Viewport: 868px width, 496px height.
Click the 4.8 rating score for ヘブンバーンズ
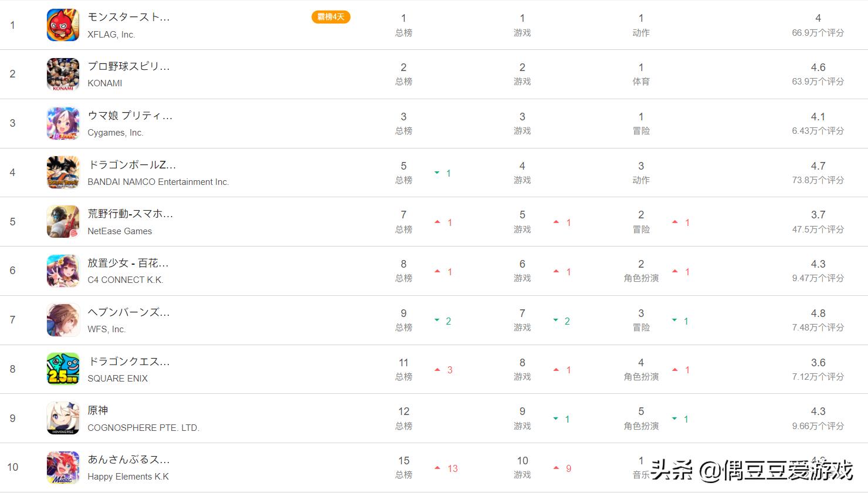point(818,313)
